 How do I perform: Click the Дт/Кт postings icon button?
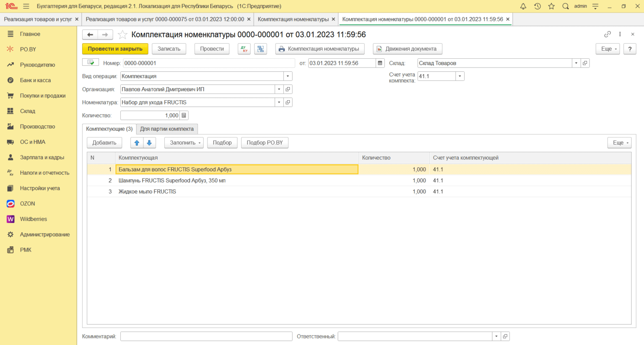tap(244, 49)
